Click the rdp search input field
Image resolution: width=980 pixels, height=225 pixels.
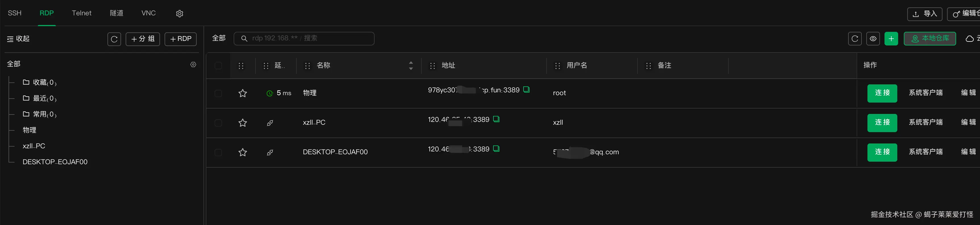pos(304,38)
